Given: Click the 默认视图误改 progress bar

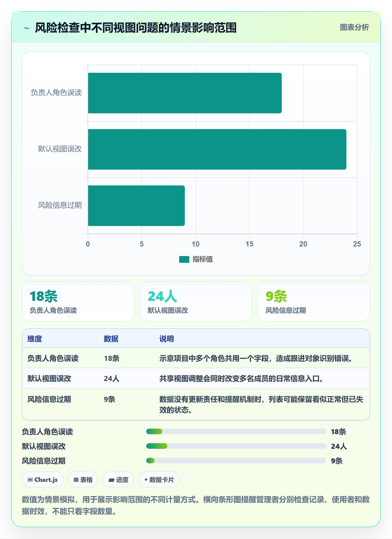Looking at the screenshot, I should coord(236,446).
